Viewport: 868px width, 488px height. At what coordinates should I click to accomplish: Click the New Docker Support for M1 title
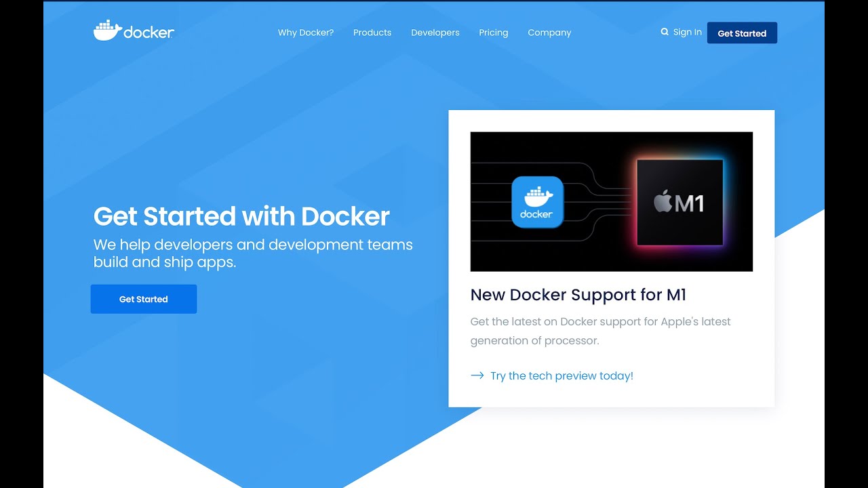(x=578, y=295)
